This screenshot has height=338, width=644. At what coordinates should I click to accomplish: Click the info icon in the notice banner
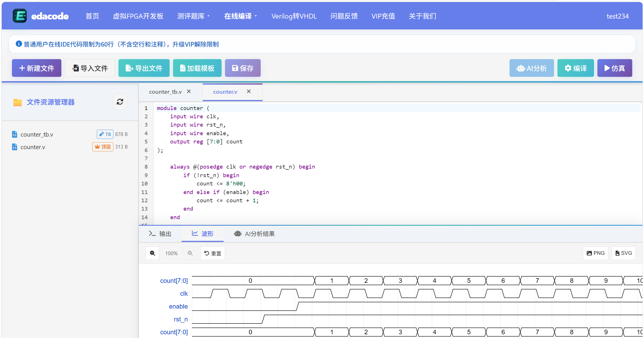click(x=19, y=44)
